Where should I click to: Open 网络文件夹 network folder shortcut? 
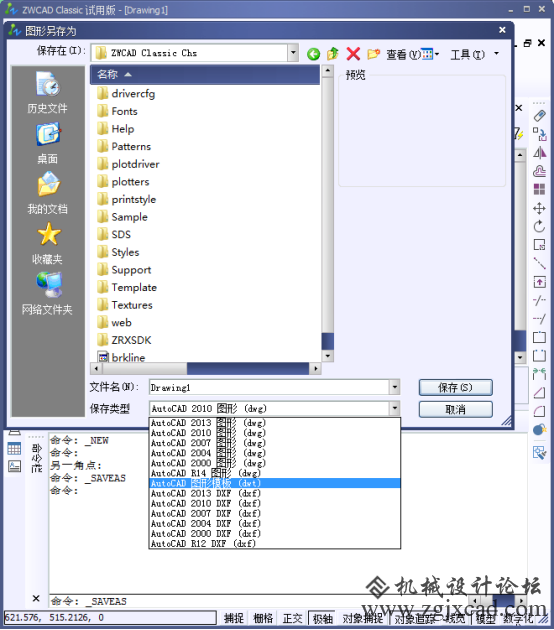tap(48, 294)
